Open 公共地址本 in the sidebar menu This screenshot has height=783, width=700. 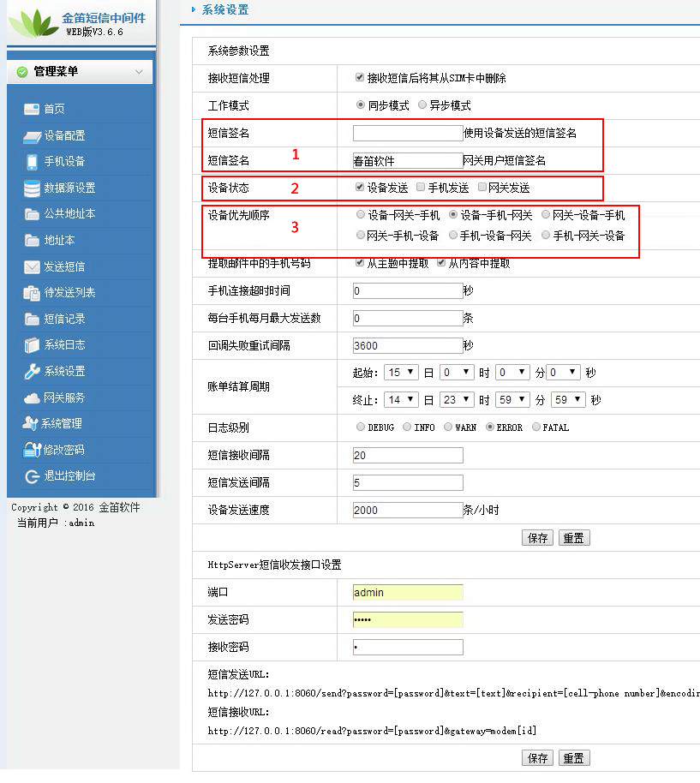click(69, 214)
